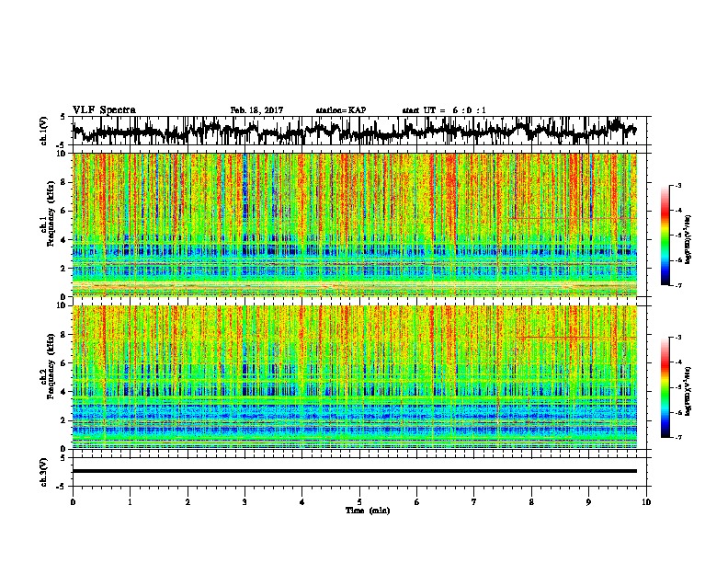Click tick label "7" on the Time axis
The height and width of the screenshot is (563, 728).
[474, 502]
